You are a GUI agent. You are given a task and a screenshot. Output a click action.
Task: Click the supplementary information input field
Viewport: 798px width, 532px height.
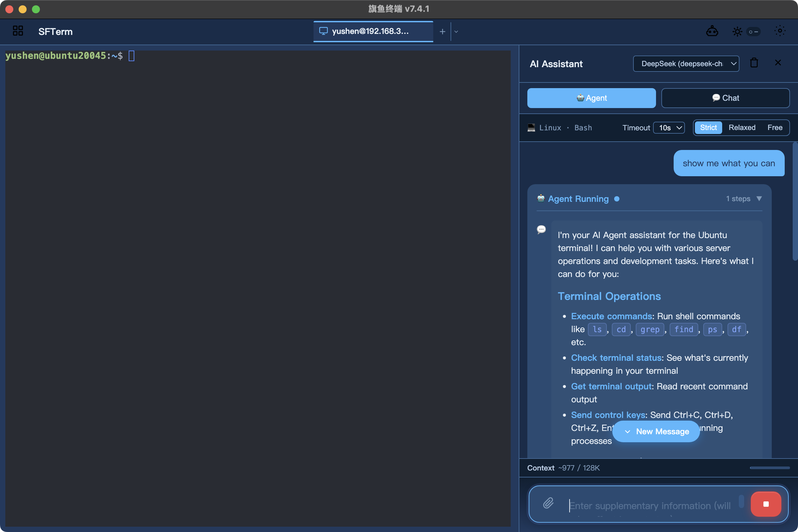coord(650,505)
